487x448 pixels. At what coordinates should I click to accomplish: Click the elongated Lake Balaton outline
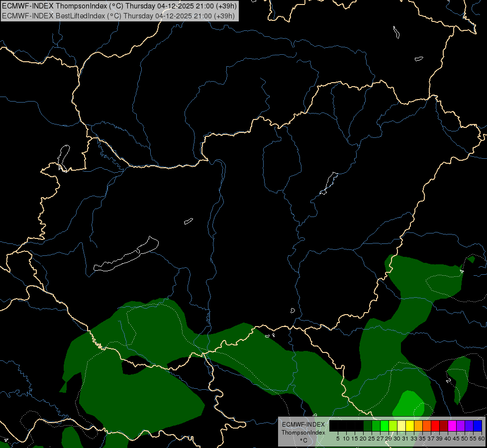pyautogui.click(x=126, y=254)
